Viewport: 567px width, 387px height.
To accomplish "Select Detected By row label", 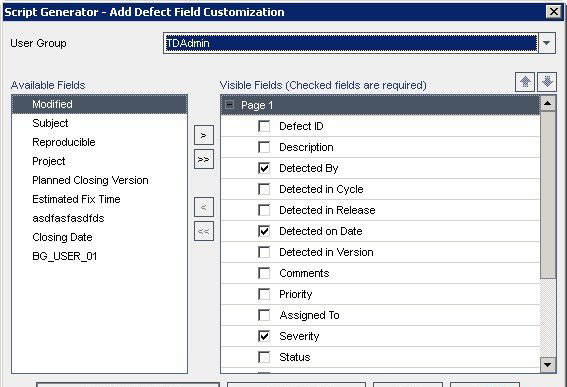I will pyautogui.click(x=308, y=168).
